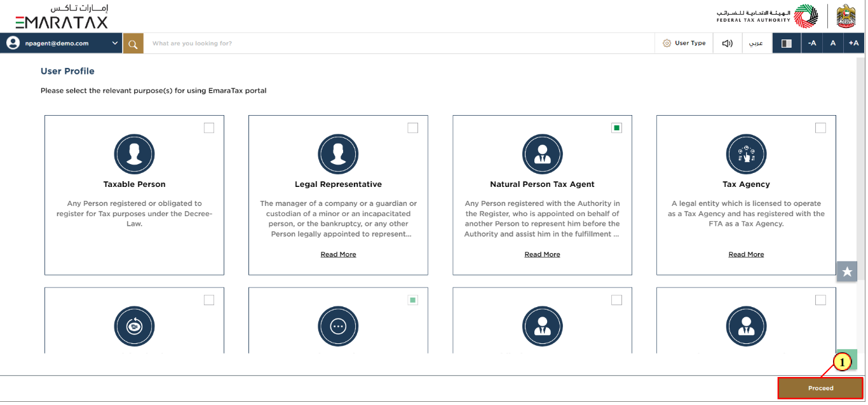This screenshot has width=868, height=405.
Task: Reset font size with A
Action: tap(833, 43)
